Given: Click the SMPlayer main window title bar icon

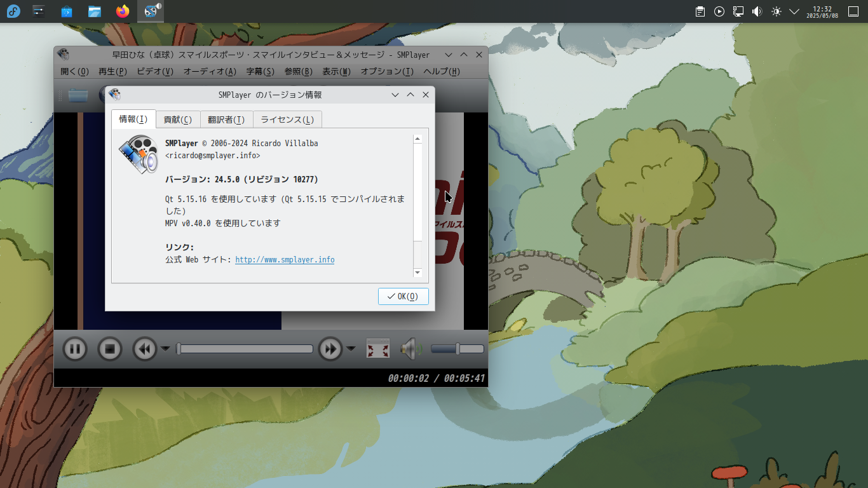Looking at the screenshot, I should pyautogui.click(x=63, y=55).
